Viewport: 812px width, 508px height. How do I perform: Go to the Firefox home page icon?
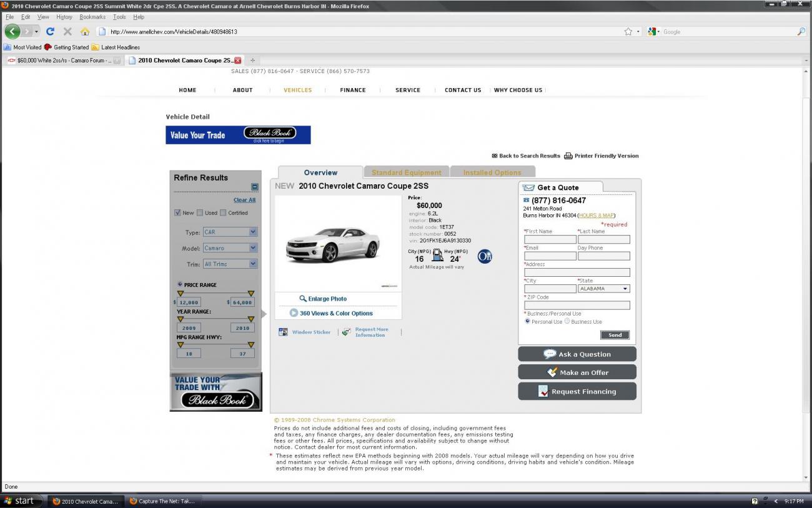coord(85,31)
